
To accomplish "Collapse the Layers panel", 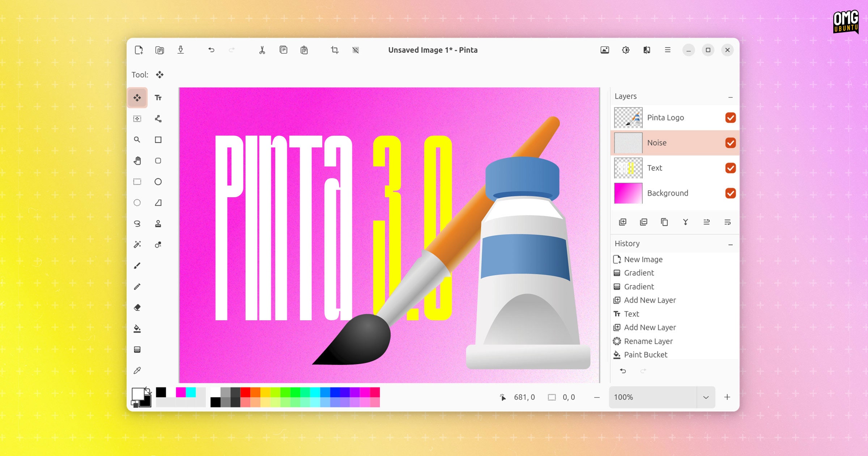I will (x=730, y=97).
